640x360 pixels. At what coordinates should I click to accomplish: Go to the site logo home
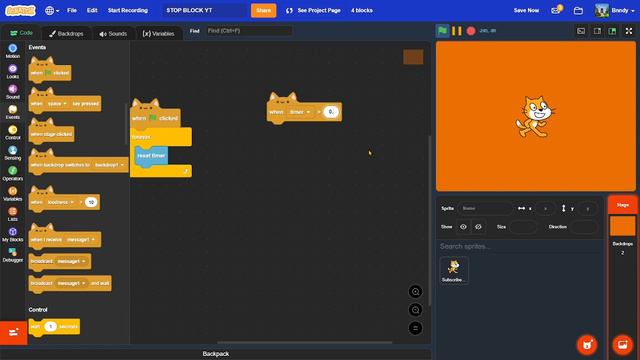click(20, 10)
